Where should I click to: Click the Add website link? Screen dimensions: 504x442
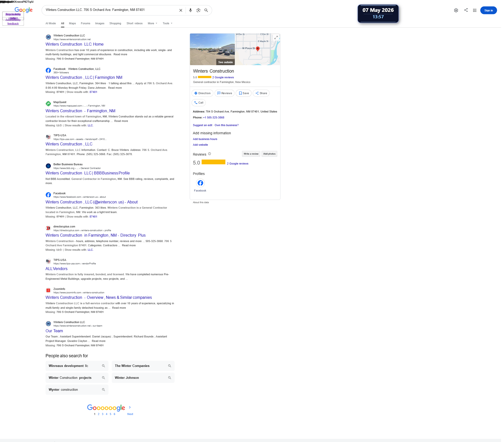[x=201, y=145]
